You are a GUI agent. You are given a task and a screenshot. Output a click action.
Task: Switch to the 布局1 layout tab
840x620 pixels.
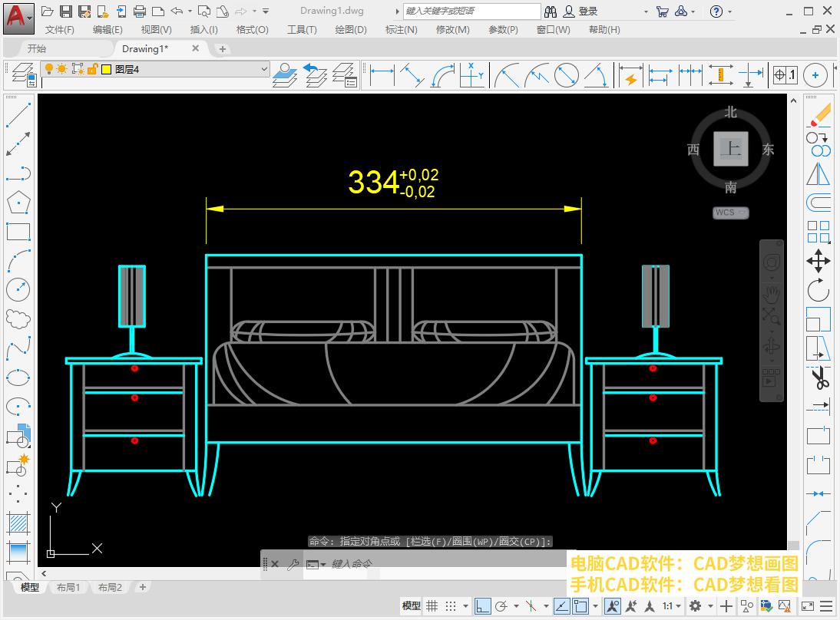click(68, 587)
